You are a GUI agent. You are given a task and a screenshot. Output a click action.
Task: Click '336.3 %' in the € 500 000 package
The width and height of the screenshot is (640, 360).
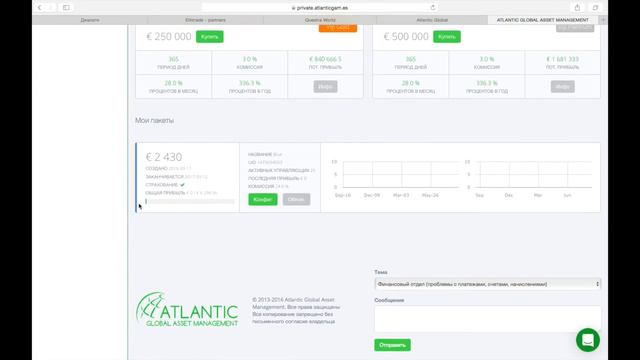point(487,83)
